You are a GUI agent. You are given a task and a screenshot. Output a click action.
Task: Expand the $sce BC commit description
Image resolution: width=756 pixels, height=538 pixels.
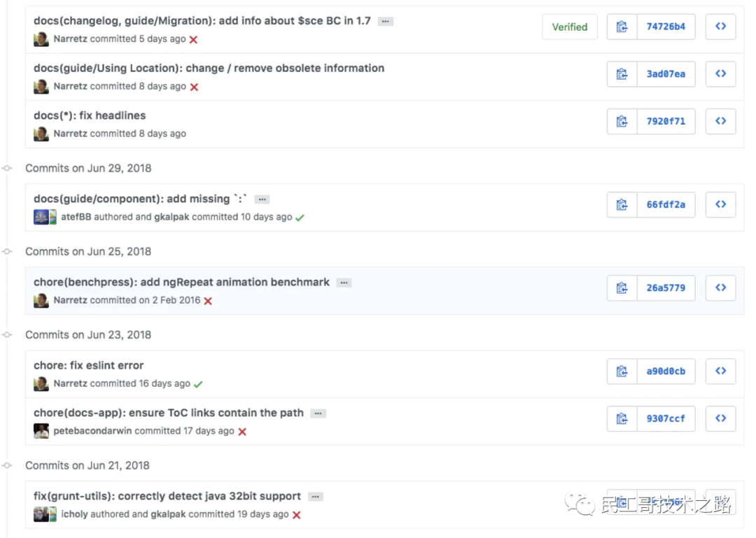(x=385, y=22)
